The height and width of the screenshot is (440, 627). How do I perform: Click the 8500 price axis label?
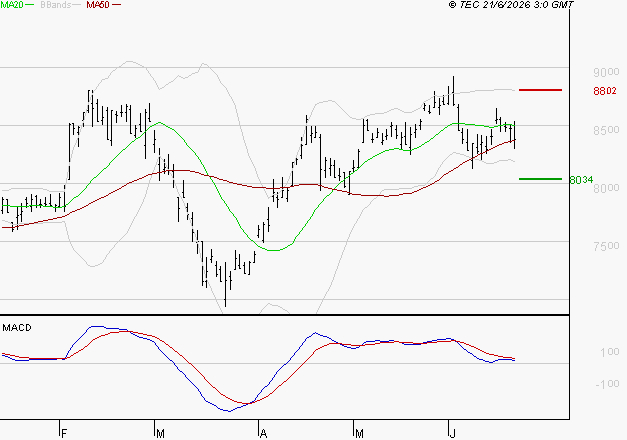tap(606, 130)
